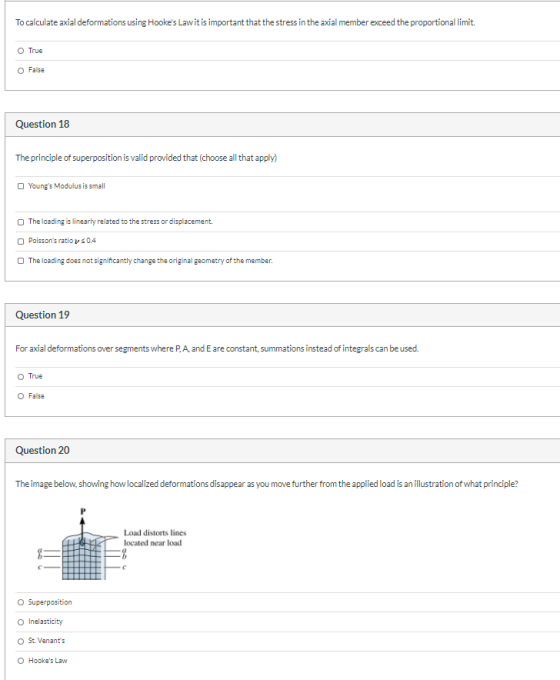The height and width of the screenshot is (680, 560).
Task: Click the axial deformations summations question text
Action: 217,349
